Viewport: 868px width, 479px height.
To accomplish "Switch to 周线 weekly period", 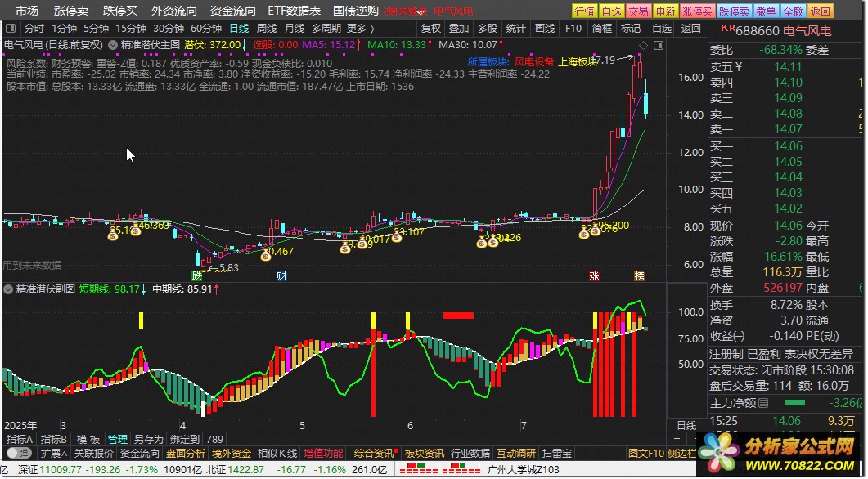I will 267,29.
